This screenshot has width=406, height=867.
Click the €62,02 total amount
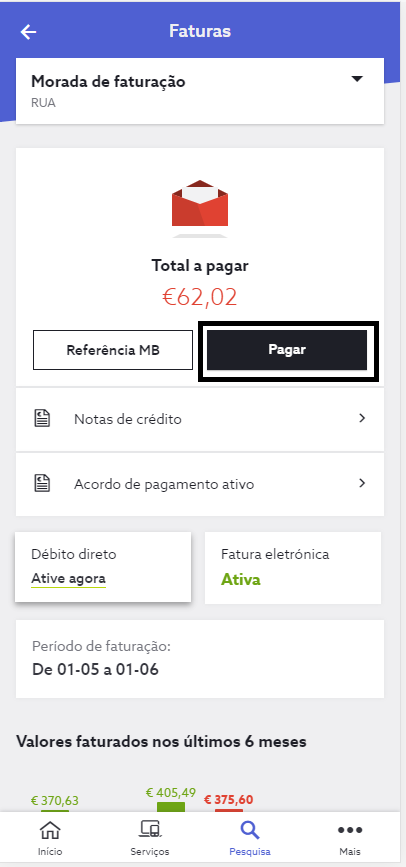click(200, 297)
